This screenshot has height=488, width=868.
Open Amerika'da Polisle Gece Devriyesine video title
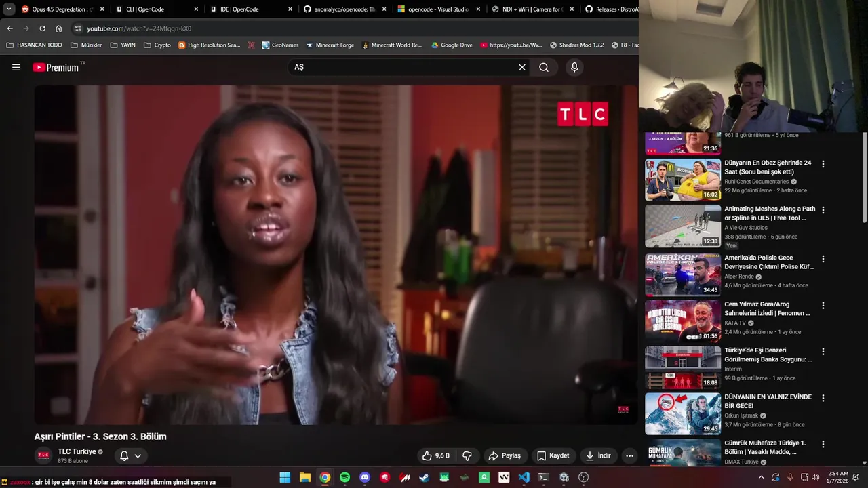pos(769,262)
